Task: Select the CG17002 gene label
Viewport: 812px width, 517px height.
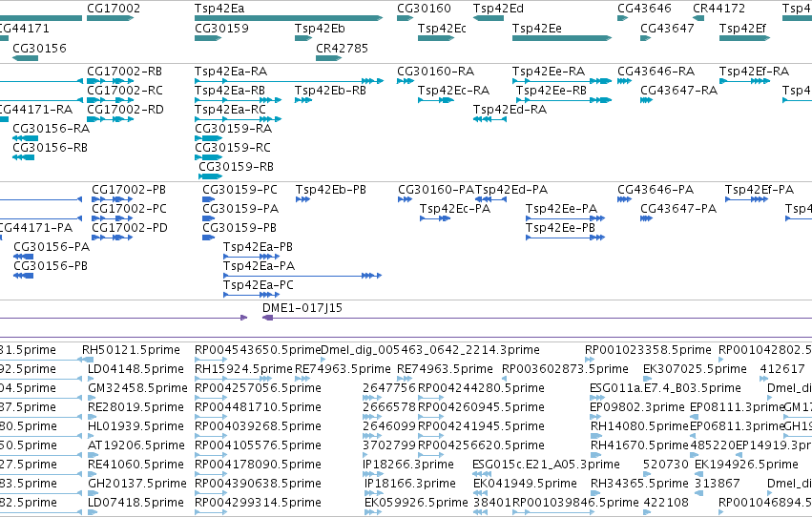Action: 114,9
